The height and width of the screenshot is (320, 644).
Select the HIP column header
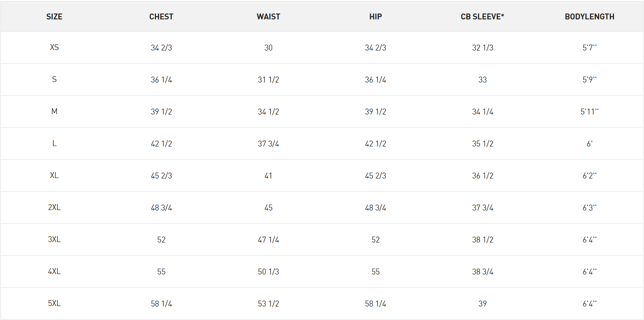click(376, 17)
